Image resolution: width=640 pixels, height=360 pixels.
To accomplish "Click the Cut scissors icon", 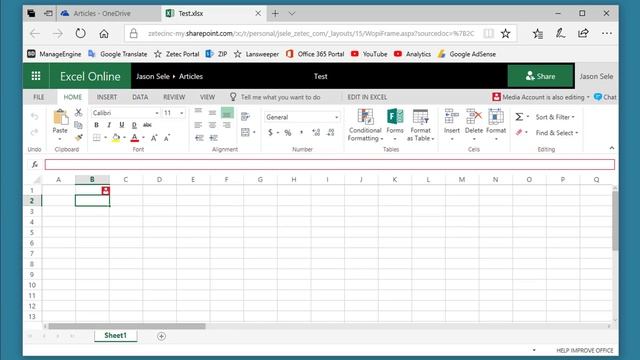I will pyautogui.click(x=78, y=112).
